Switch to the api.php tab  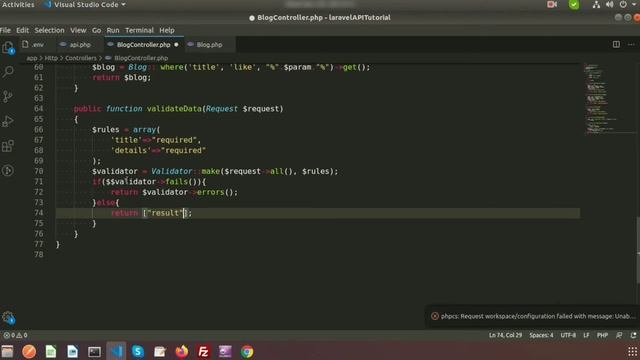pos(80,44)
